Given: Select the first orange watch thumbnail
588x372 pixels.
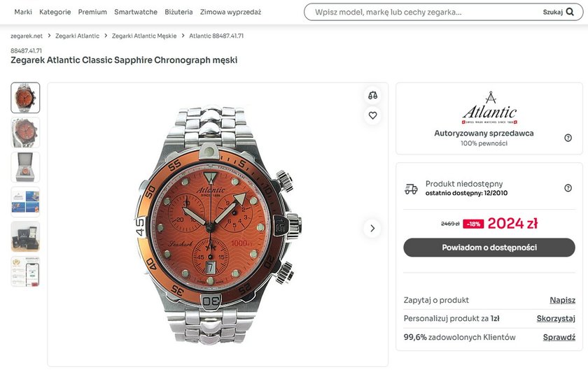Looking at the screenshot, I should 25,98.
